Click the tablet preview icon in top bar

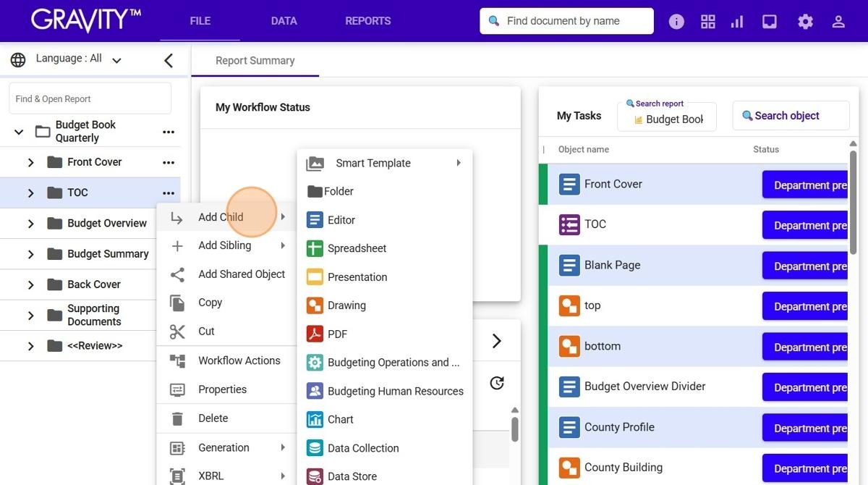point(770,22)
